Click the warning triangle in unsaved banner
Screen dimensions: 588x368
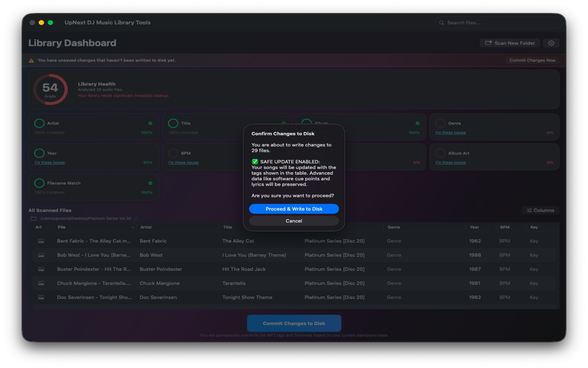click(31, 60)
